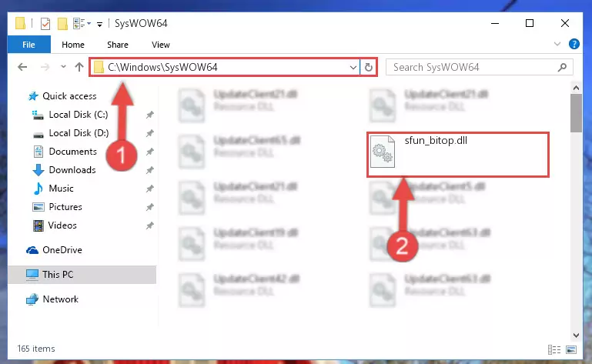The width and height of the screenshot is (592, 364).
Task: Click pin icon next to Downloads
Action: 150,170
